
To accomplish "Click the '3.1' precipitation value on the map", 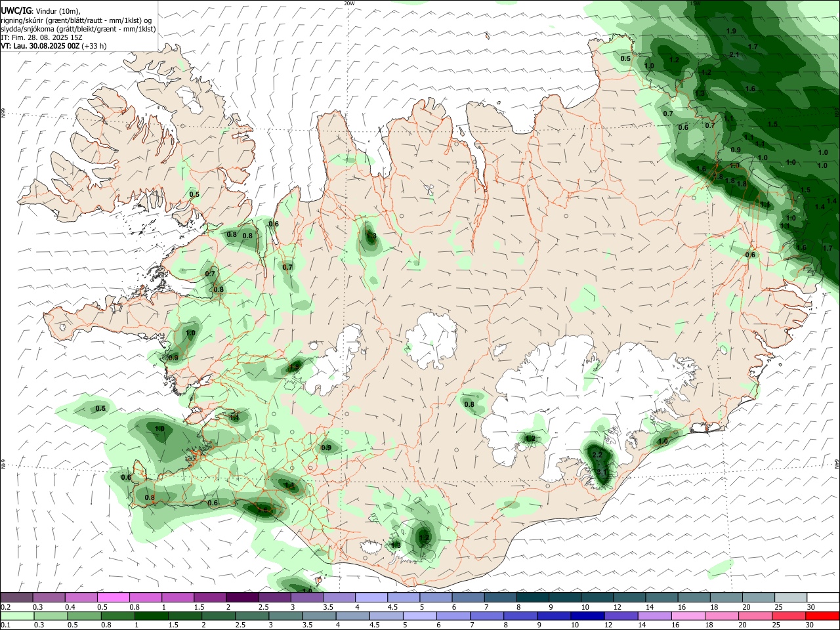I will point(602,472).
